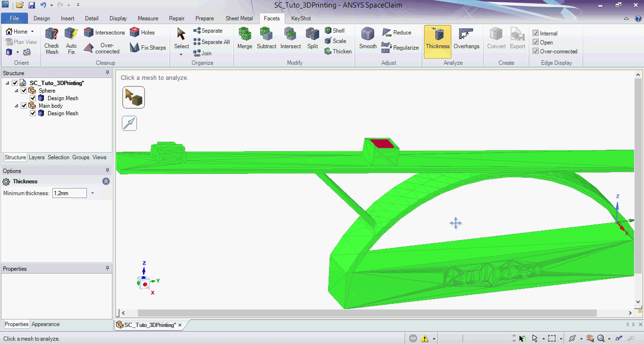644x344 pixels.
Task: Switch to the Repair ribbon tab
Action: click(x=177, y=18)
